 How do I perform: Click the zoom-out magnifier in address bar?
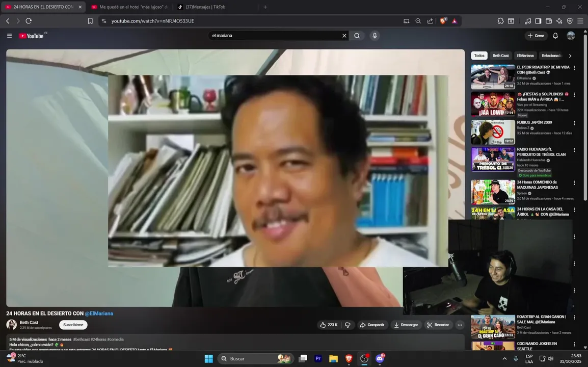[x=418, y=21]
